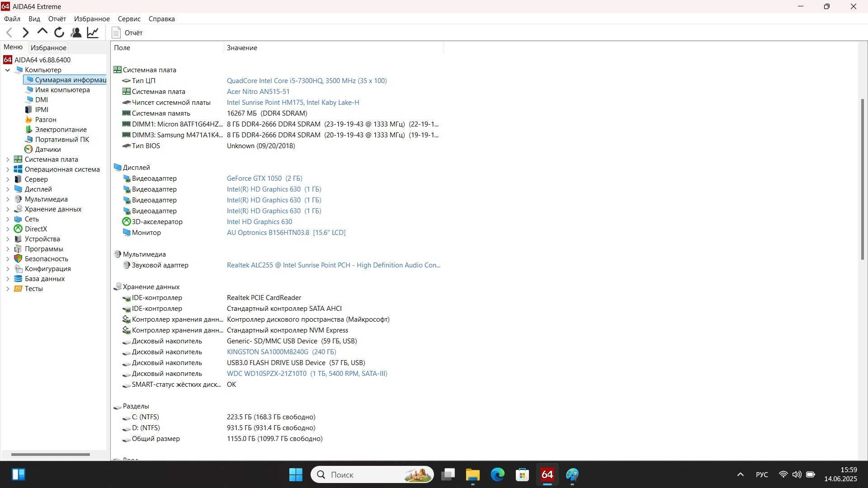Image resolution: width=868 pixels, height=488 pixels.
Task: Click the vertical scrollbar of the report pane
Action: (863, 179)
